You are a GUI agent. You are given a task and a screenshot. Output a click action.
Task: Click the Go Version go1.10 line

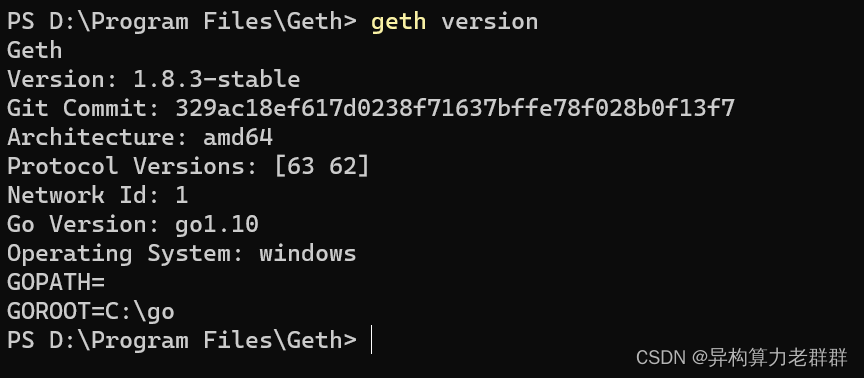point(133,224)
